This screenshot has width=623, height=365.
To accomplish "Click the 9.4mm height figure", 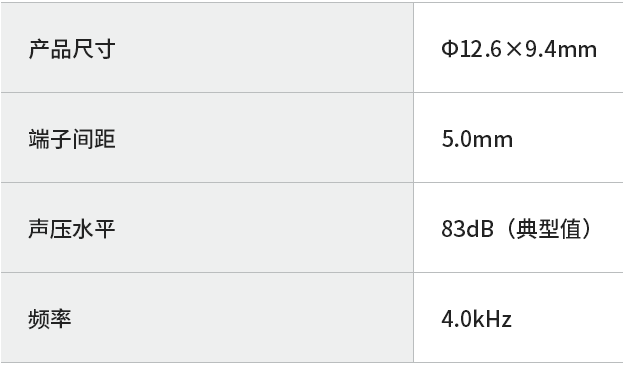I will pyautogui.click(x=561, y=50).
